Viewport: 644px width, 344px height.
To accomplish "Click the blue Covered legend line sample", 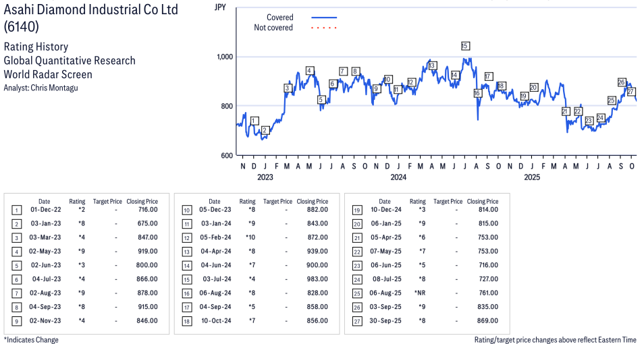I will tap(324, 18).
